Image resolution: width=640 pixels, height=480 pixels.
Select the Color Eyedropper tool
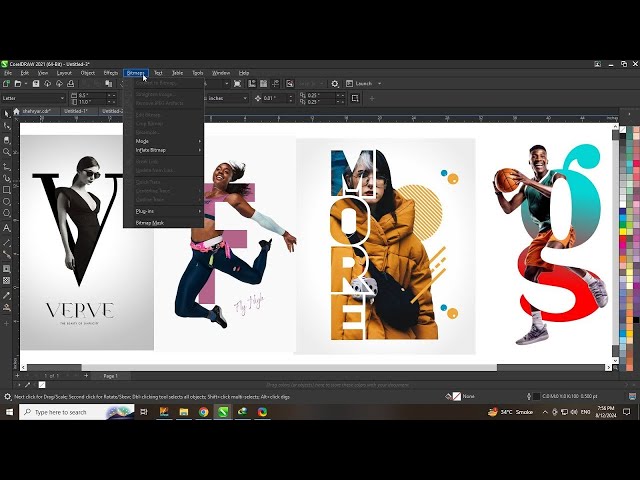[x=7, y=296]
